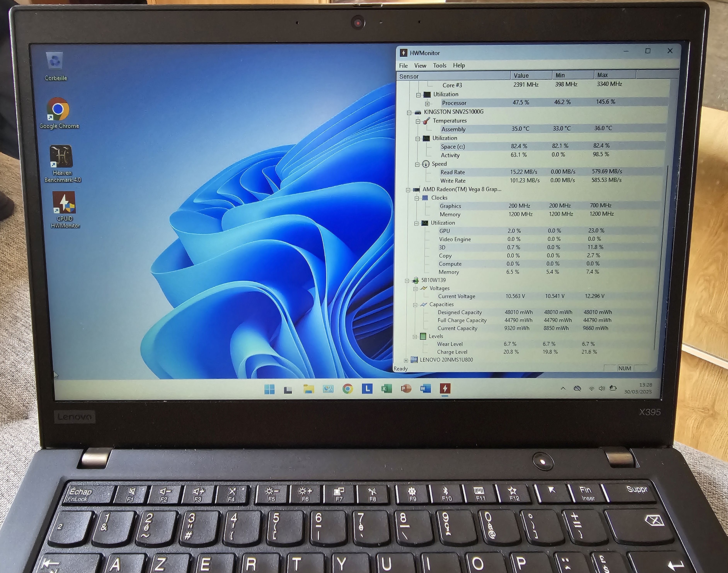728x573 pixels.
Task: Click the Min column header
Action: point(573,75)
